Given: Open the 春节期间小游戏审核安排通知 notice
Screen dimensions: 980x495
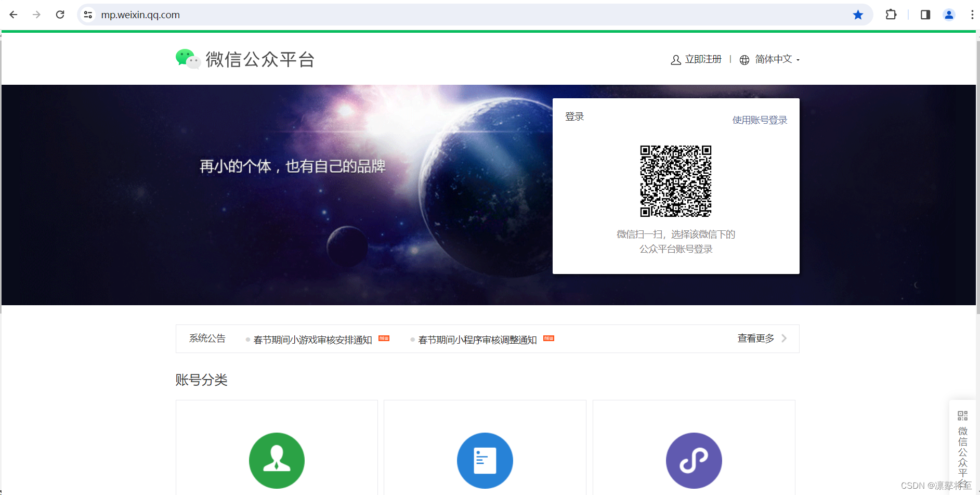Looking at the screenshot, I should click(313, 339).
